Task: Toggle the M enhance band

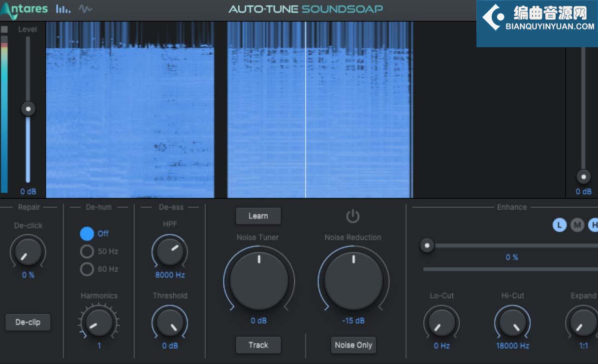Action: point(577,225)
